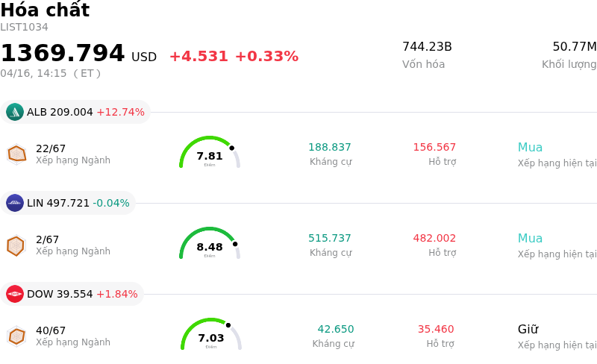Open the LIN 497.721 stock chip
The height and width of the screenshot is (364, 597).
(x=68, y=203)
